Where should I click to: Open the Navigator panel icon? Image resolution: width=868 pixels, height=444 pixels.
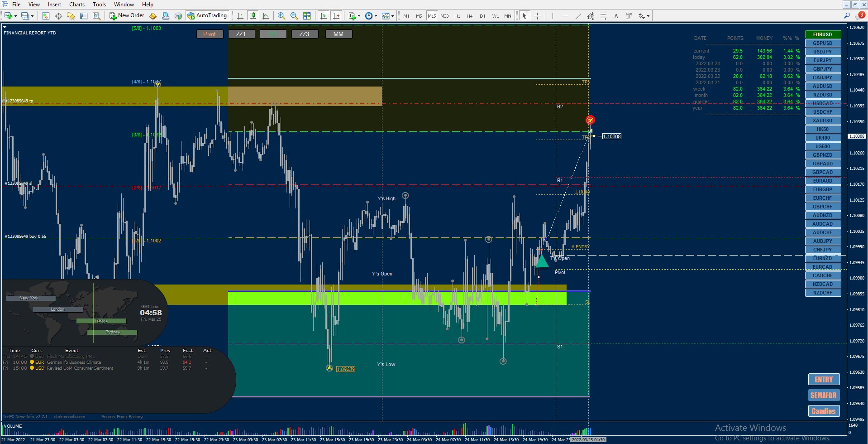(x=71, y=16)
